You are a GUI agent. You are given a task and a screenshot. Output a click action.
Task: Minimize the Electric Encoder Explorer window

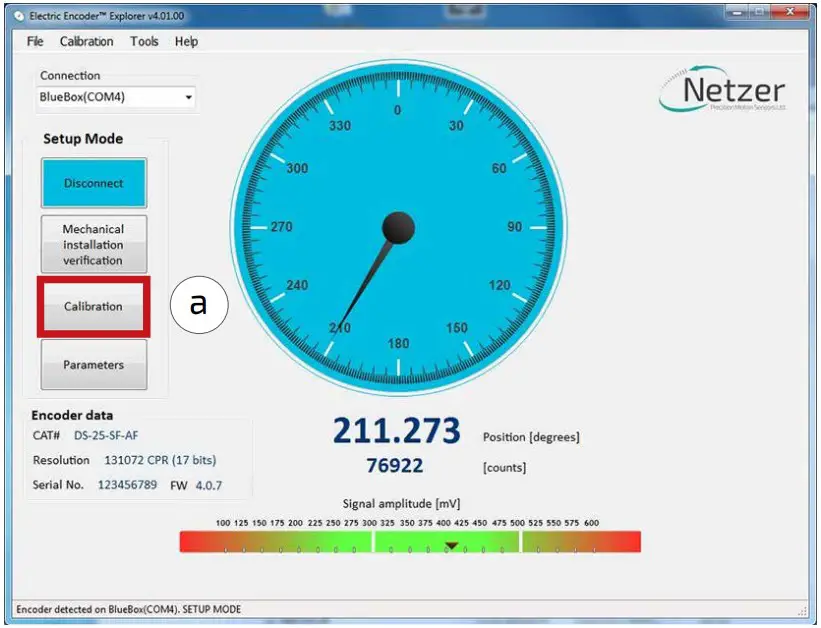click(738, 12)
